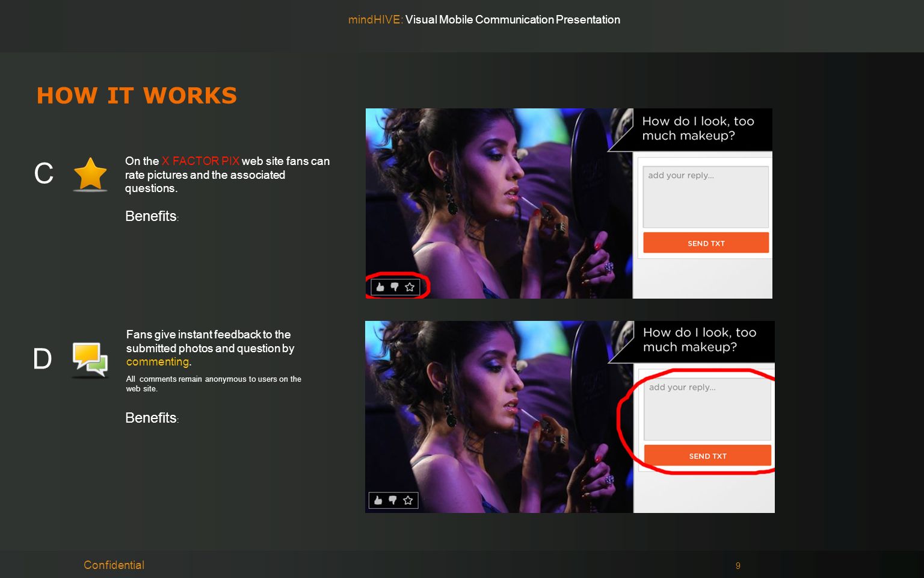Click 'Benefits' label under section D

[152, 418]
